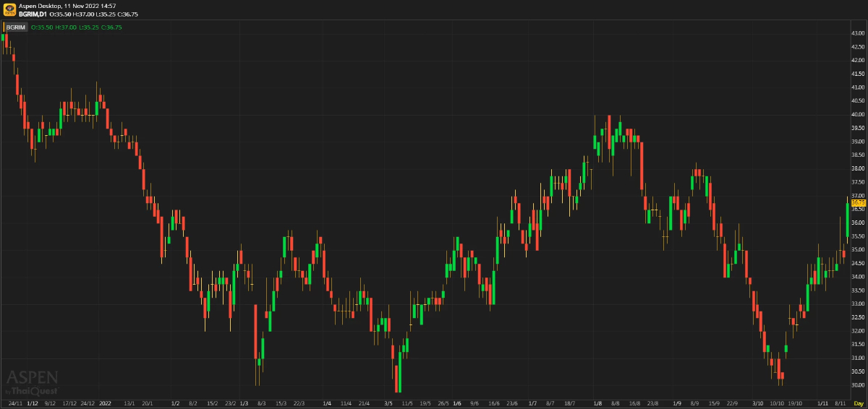Click the 1/4 date axis label
The width and height of the screenshot is (868, 409).
coord(327,402)
